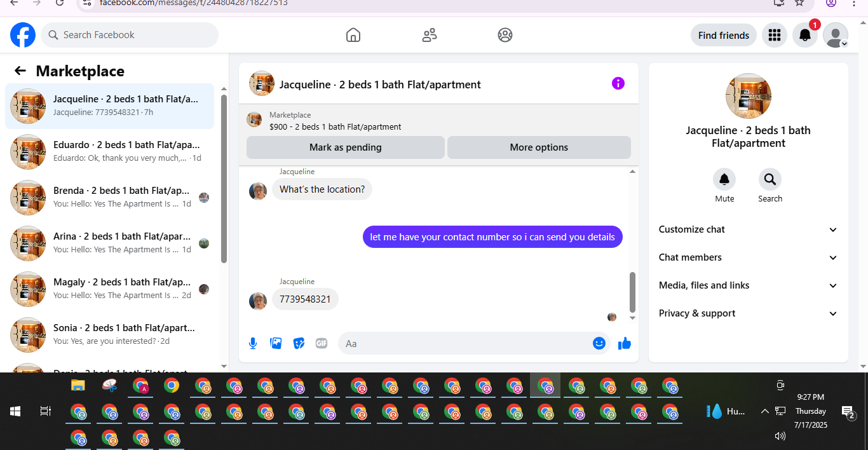Open the $900 Marketplace listing link
This screenshot has width=868, height=450.
[x=335, y=126]
